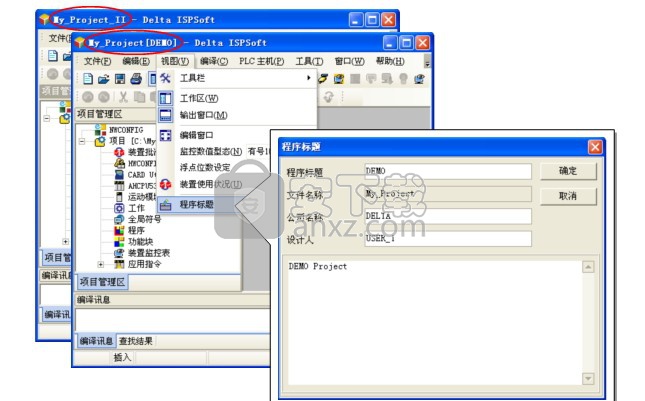Click the device usage icon in View menu
645x401 pixels.
click(165, 184)
